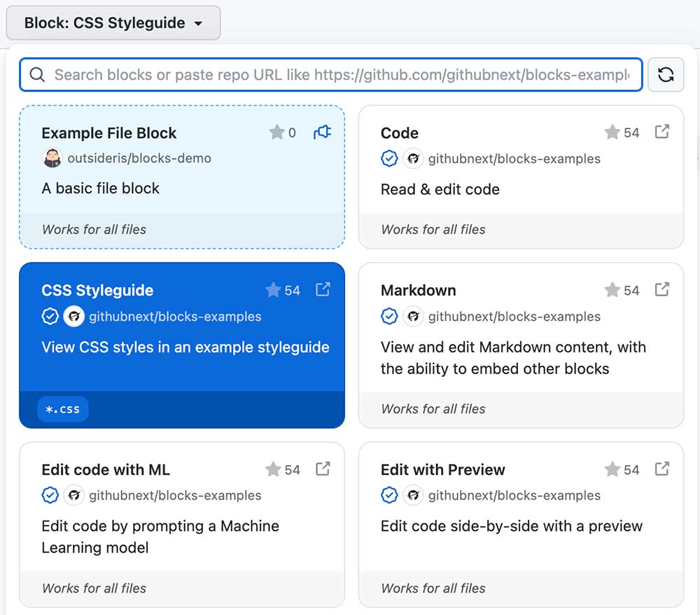Click the verified badge on Code card
The height and width of the screenshot is (615, 700).
[389, 158]
